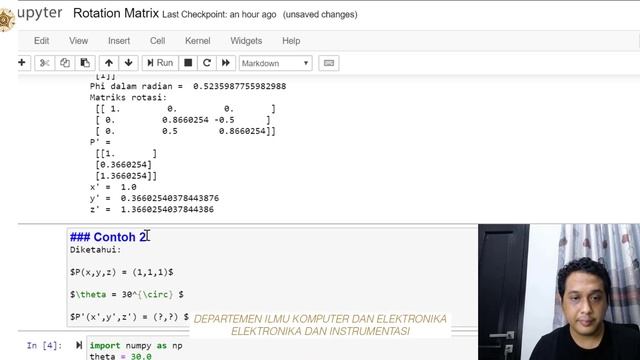Paste cells below icon
This screenshot has width=640, height=360.
pos(85,63)
